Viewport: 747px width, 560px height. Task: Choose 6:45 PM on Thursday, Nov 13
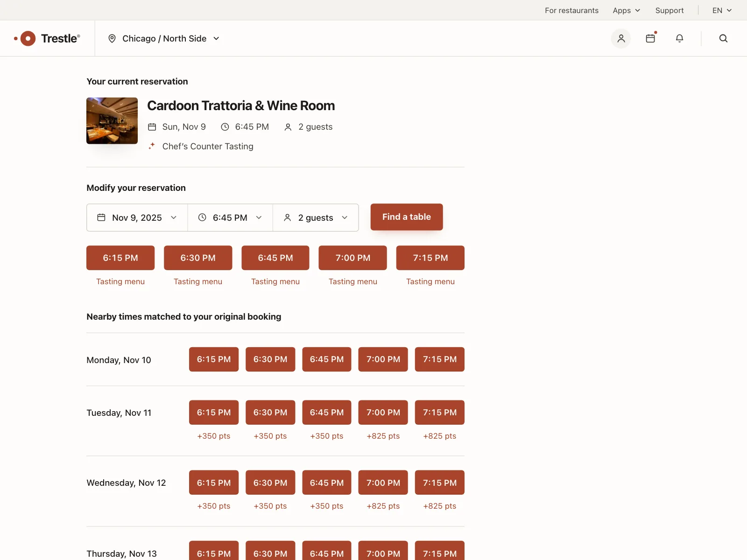[327, 551]
